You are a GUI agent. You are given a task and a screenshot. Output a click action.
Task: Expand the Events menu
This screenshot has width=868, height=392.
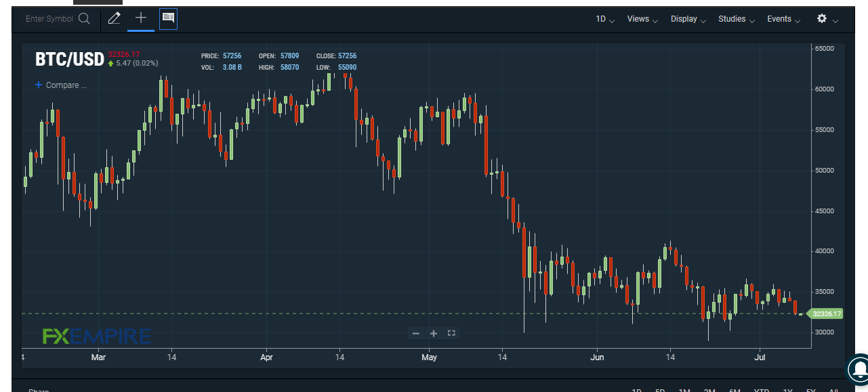[784, 19]
